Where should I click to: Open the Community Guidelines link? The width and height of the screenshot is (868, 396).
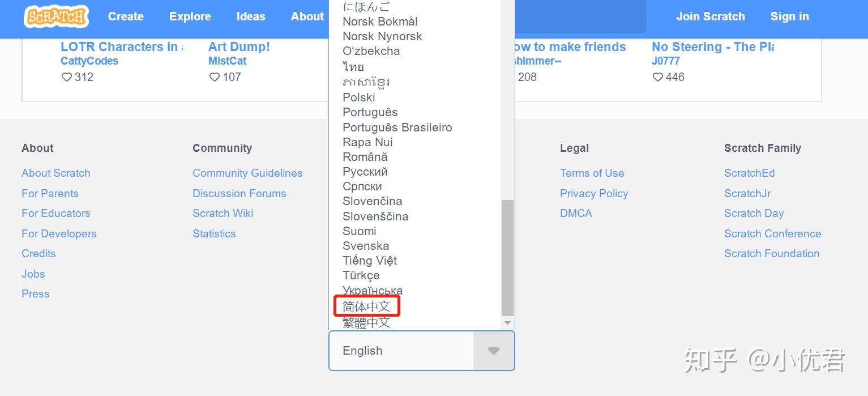tap(247, 173)
